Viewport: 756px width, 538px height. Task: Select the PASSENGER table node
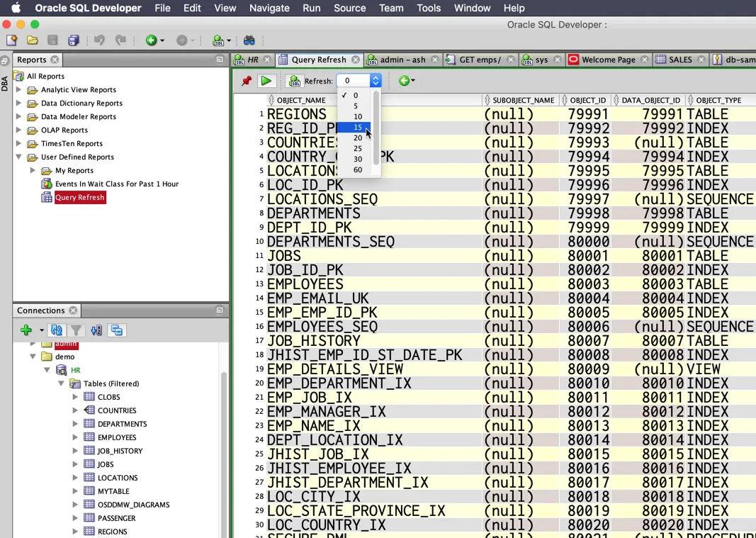point(117,518)
